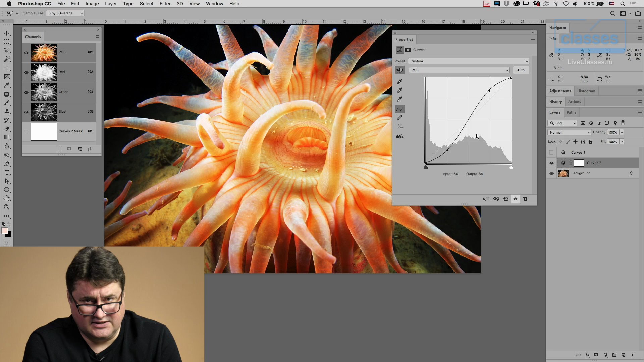Hide the Red channel
644x362 pixels.
(x=26, y=72)
